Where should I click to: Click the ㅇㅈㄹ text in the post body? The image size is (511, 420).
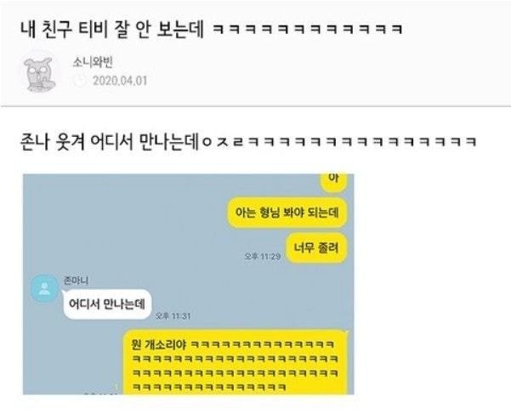coord(223,142)
